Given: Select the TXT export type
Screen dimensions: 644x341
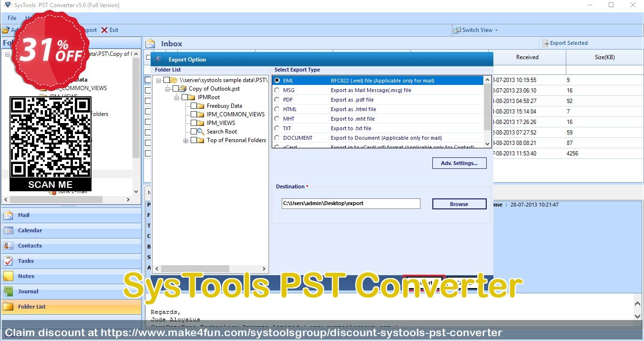Looking at the screenshot, I should pyautogui.click(x=277, y=128).
